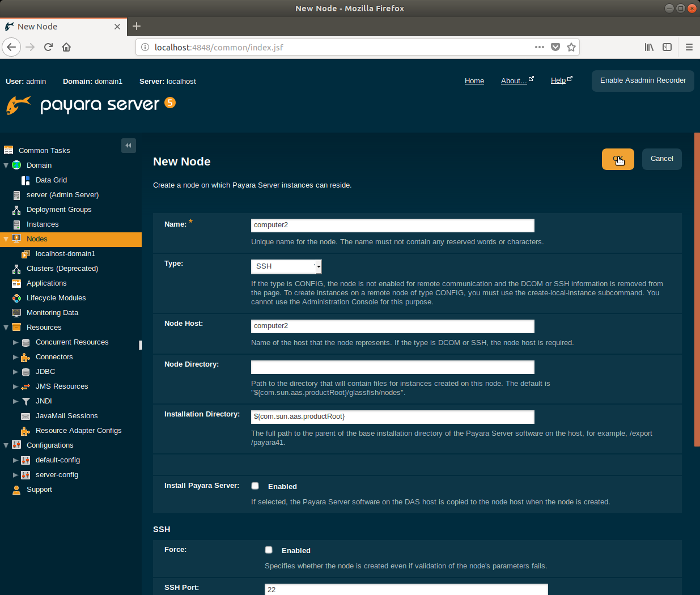Click the SSH Port input field
This screenshot has width=700, height=595.
click(x=406, y=589)
